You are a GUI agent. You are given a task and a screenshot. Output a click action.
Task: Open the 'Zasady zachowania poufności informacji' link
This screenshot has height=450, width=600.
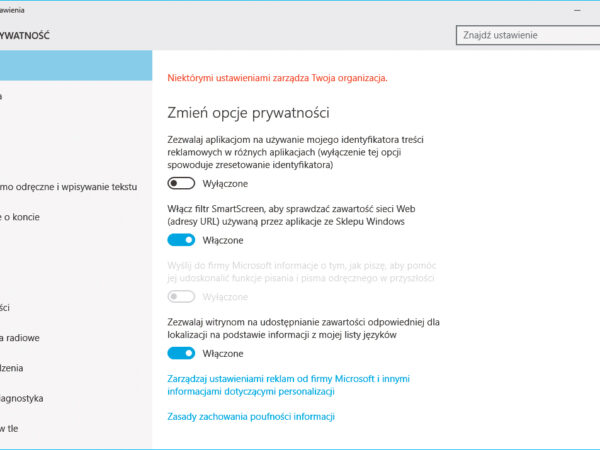point(250,416)
